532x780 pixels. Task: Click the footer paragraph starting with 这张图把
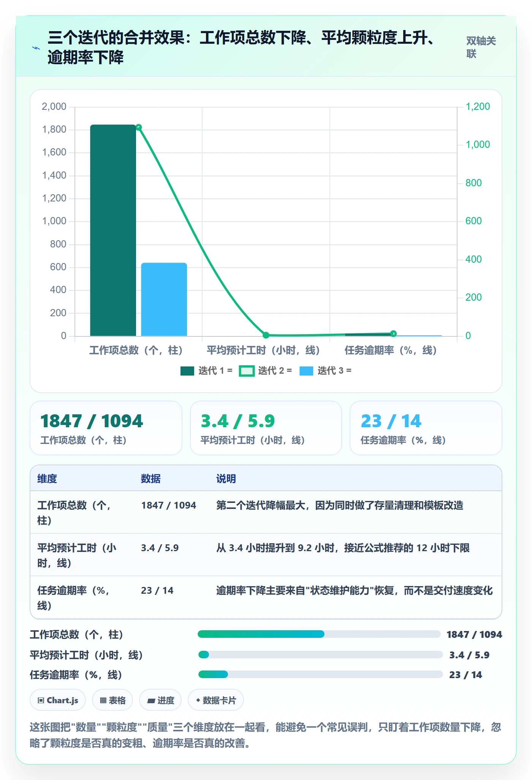coord(266,735)
